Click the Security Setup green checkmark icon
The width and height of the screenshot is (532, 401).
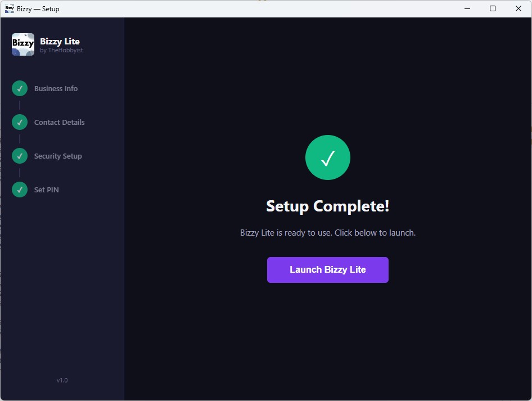pyautogui.click(x=20, y=156)
